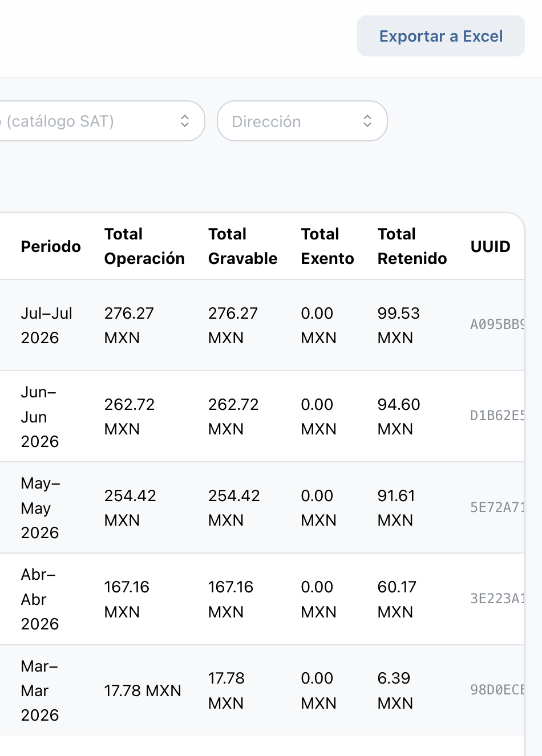
Task: Click the Periodo column header
Action: (51, 246)
